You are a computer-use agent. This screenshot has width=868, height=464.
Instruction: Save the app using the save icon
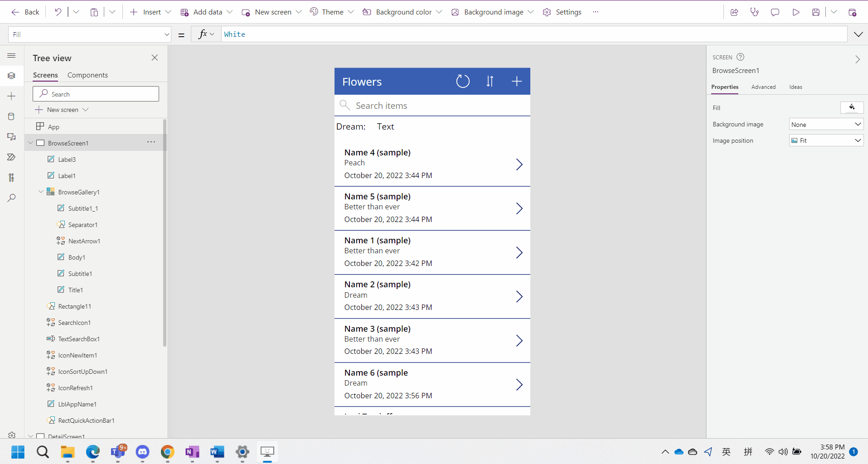816,12
